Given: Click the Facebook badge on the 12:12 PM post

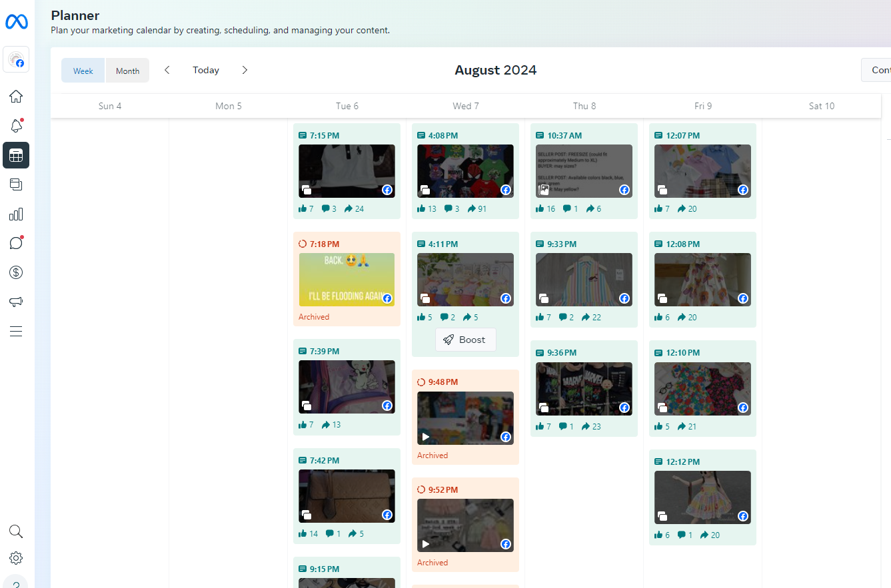Looking at the screenshot, I should click(743, 516).
